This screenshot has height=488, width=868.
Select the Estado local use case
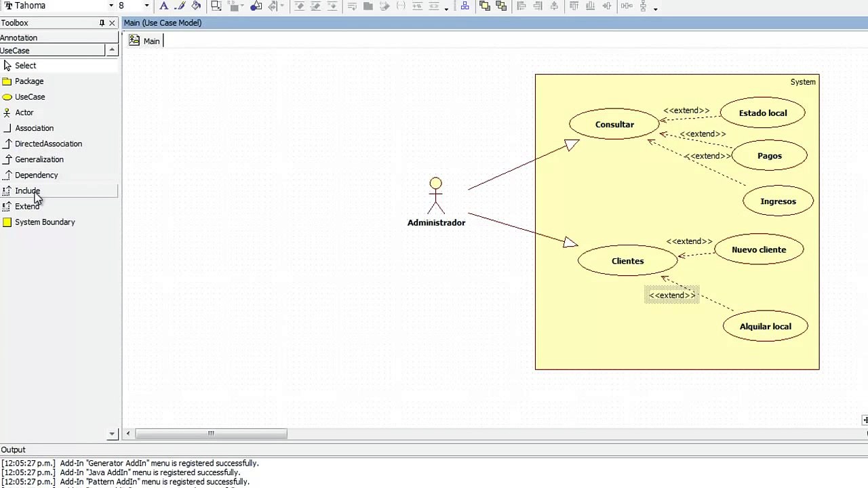click(763, 113)
